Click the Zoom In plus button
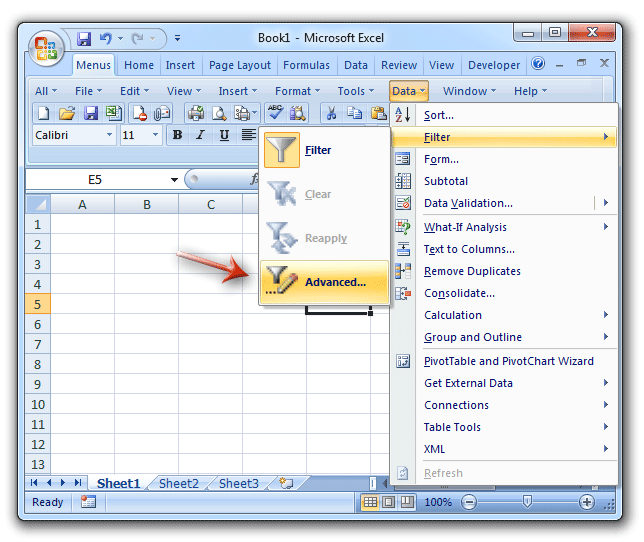644x542 pixels. (586, 502)
